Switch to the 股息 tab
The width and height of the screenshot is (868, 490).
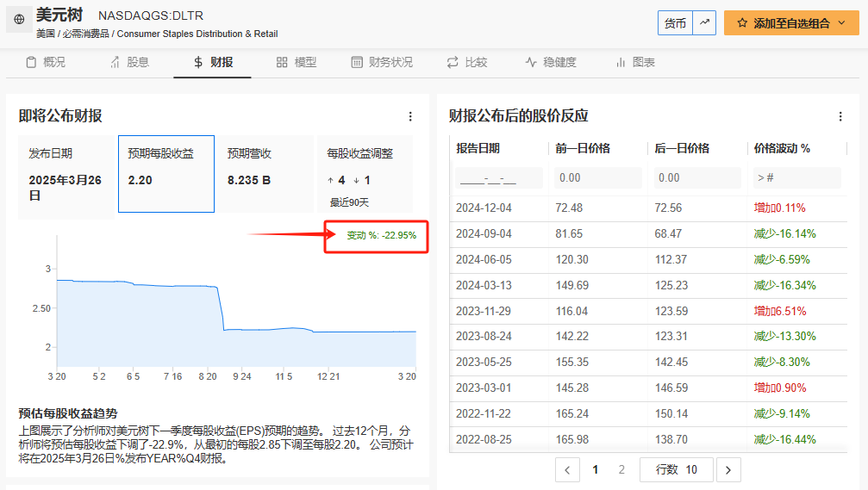[x=129, y=63]
